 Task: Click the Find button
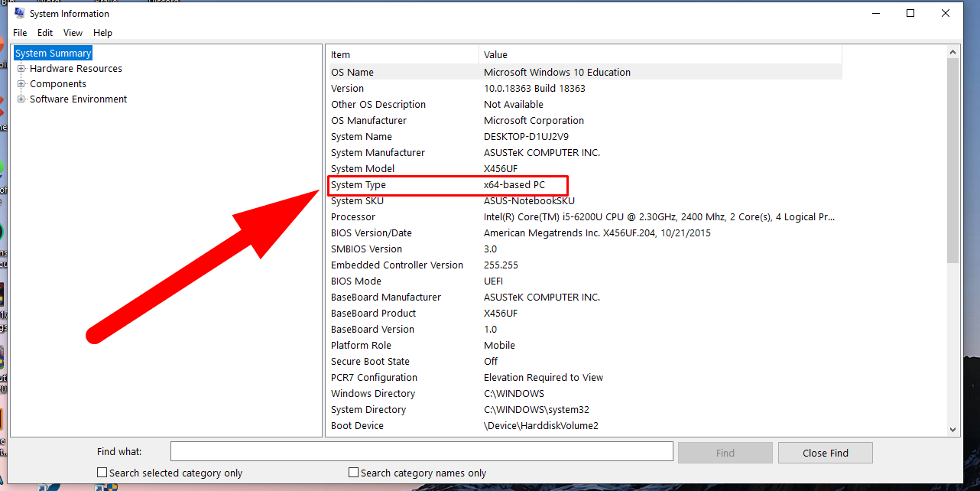tap(725, 453)
